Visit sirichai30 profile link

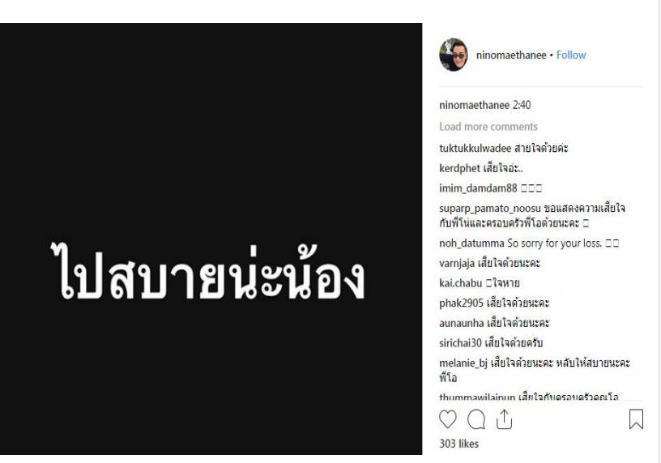460,343
